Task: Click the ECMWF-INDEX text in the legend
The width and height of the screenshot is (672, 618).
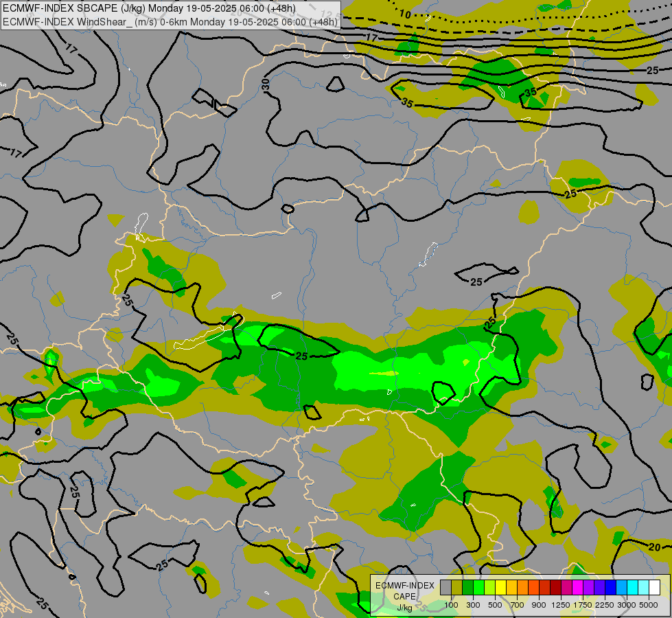Action: coord(405,586)
